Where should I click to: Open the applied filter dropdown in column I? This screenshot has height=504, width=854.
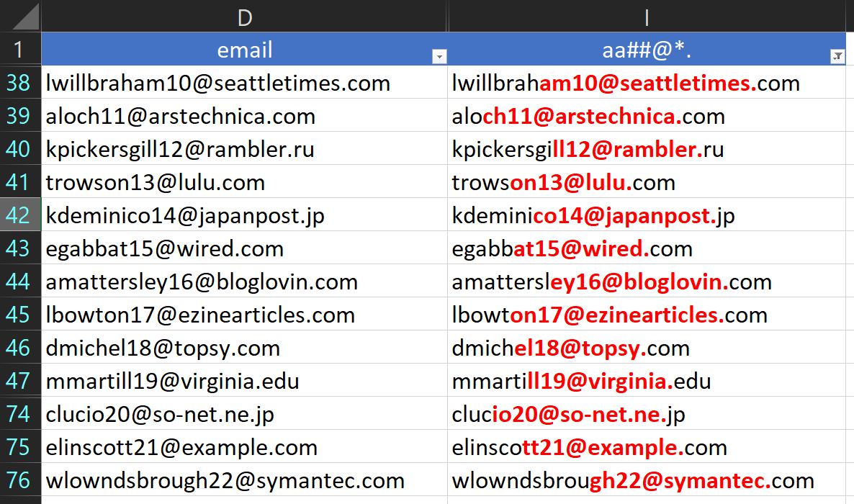(x=837, y=57)
